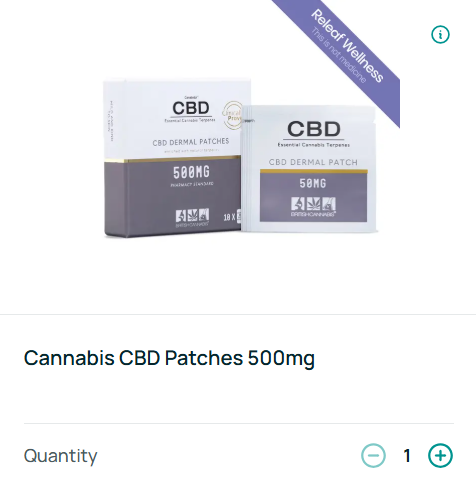Click the CBD Dermal Patch sachet text
The height and width of the screenshot is (490, 476).
[313, 162]
